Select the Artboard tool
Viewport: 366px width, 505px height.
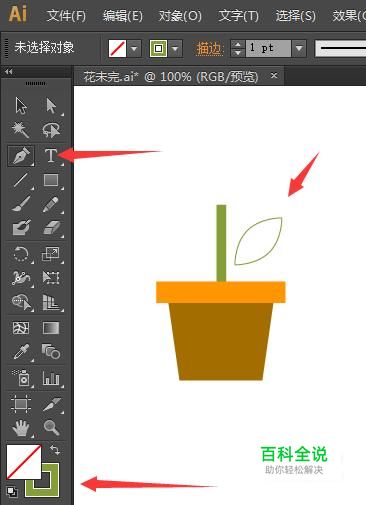[21, 404]
